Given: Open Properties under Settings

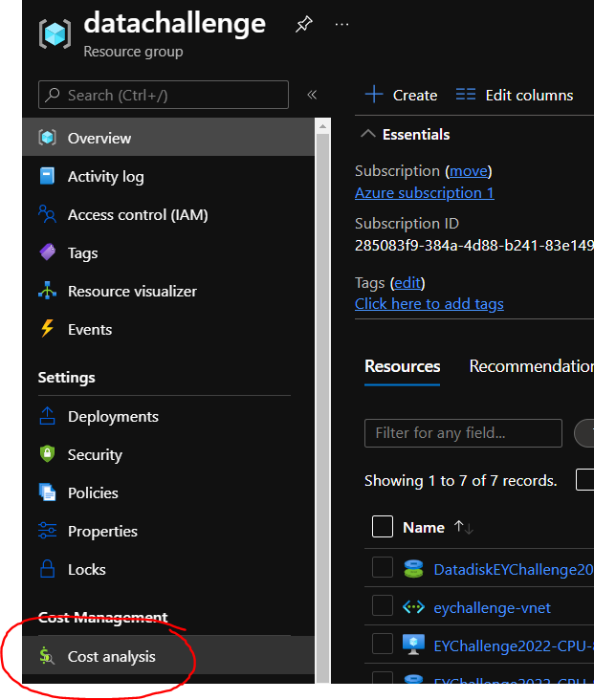Looking at the screenshot, I should [x=168, y=531].
